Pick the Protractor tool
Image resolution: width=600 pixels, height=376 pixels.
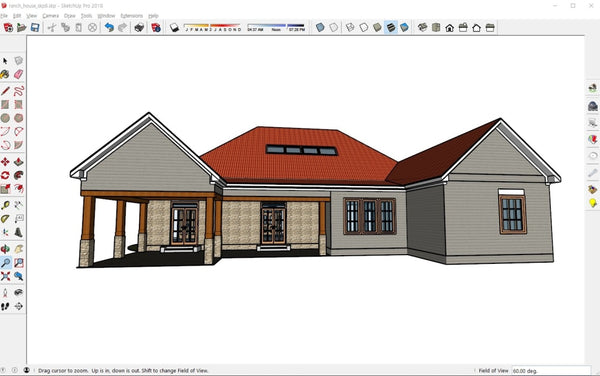[x=5, y=219]
